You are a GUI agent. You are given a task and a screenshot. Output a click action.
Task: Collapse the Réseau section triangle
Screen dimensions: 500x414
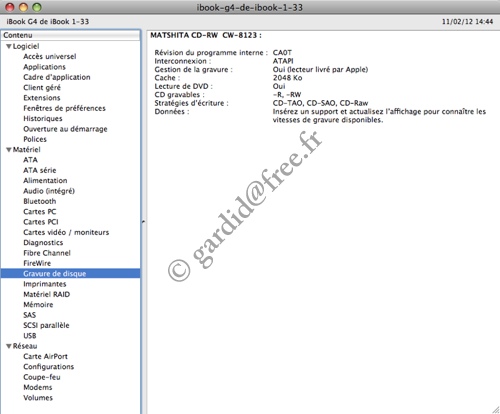[x=9, y=346]
